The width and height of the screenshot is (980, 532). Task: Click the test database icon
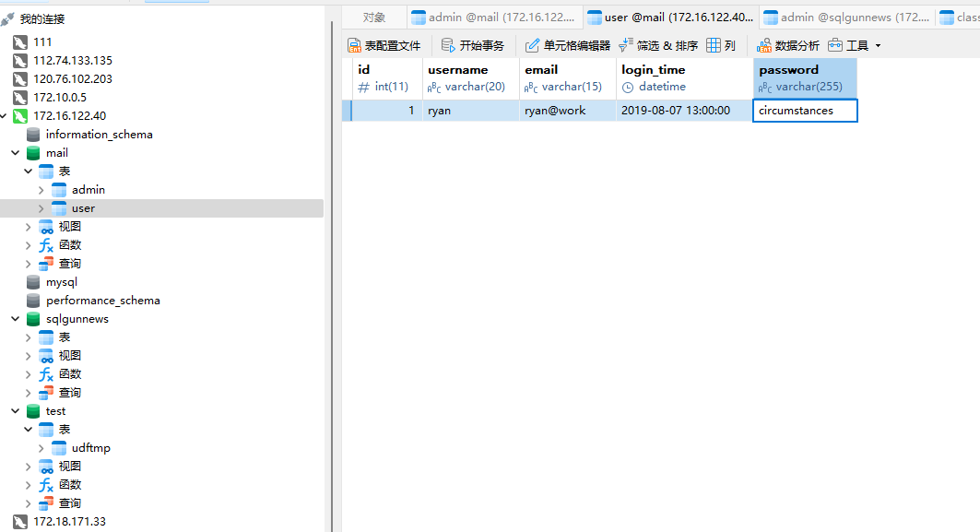click(33, 410)
